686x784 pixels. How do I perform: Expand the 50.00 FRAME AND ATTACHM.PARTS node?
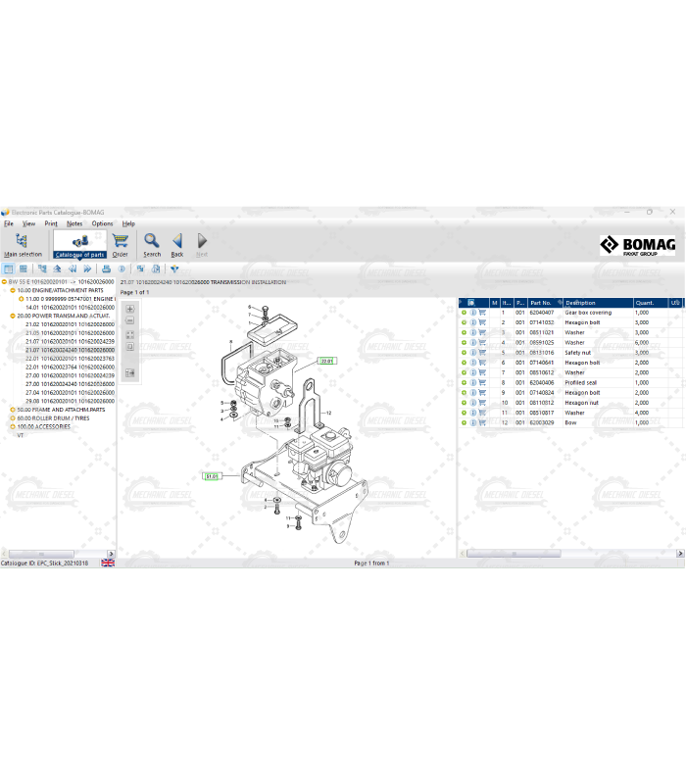(13, 410)
